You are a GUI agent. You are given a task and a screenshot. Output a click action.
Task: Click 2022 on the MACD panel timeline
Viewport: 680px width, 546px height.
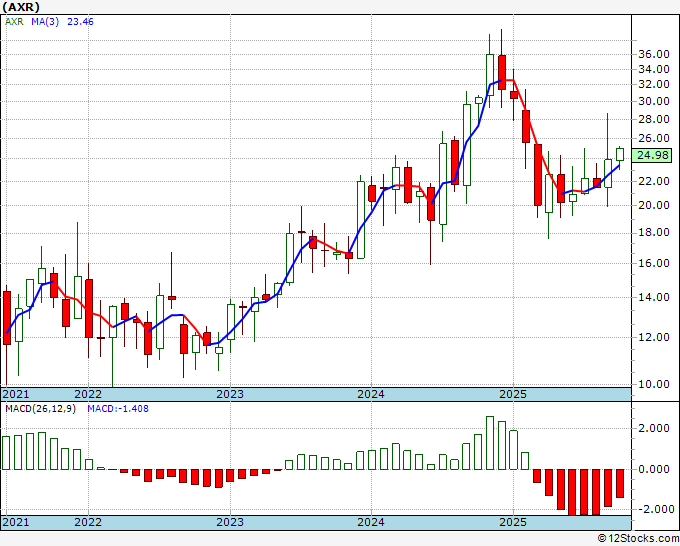[88, 523]
